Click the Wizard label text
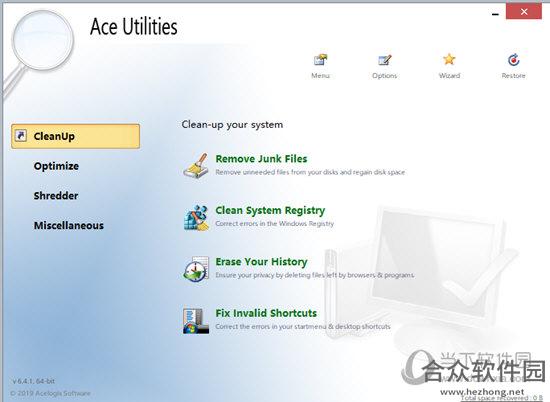550x402 pixels. [x=449, y=75]
